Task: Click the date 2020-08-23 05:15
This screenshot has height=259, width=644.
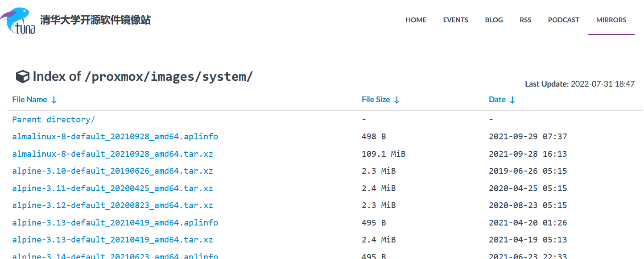Action: pos(528,205)
